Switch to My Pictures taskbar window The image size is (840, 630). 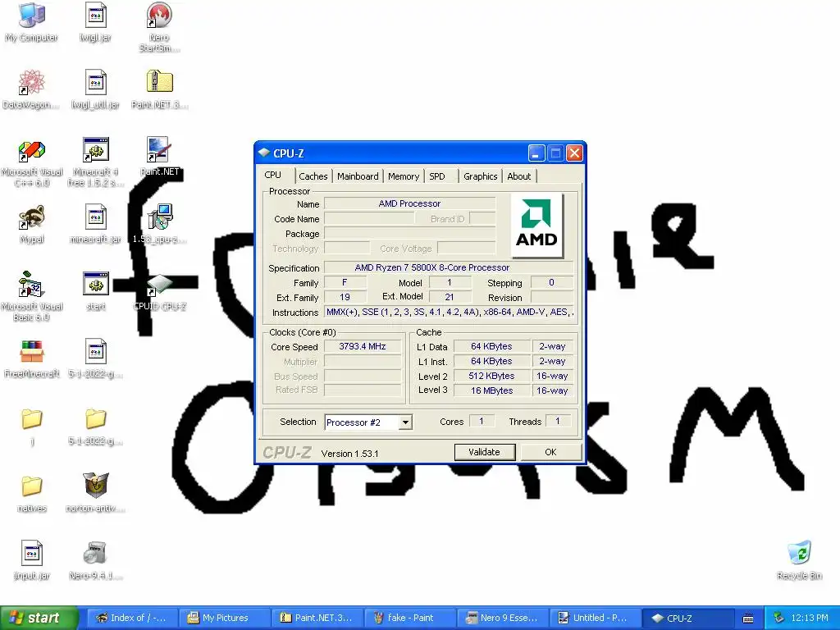(225, 619)
